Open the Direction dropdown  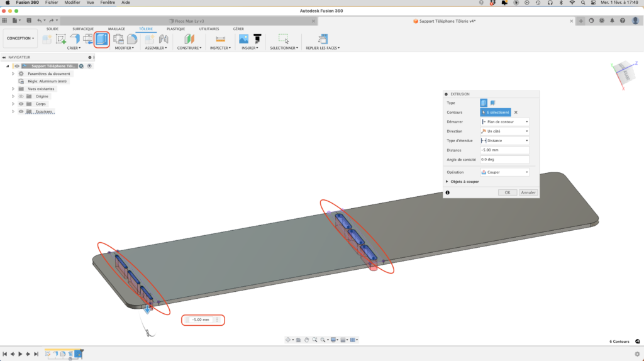click(x=504, y=131)
